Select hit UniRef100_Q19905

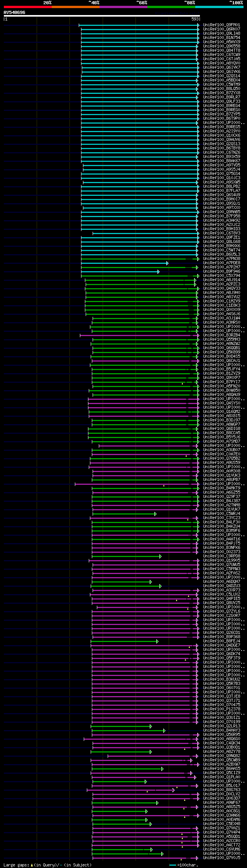(x=222, y=561)
